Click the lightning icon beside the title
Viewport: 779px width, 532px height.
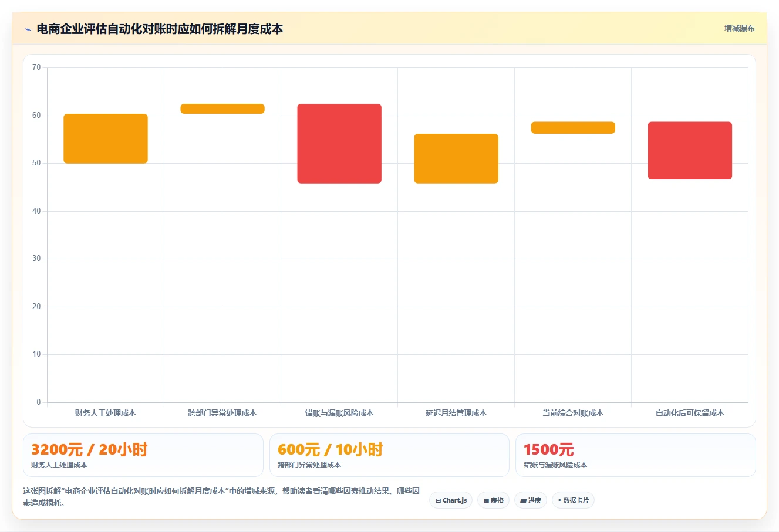(28, 29)
